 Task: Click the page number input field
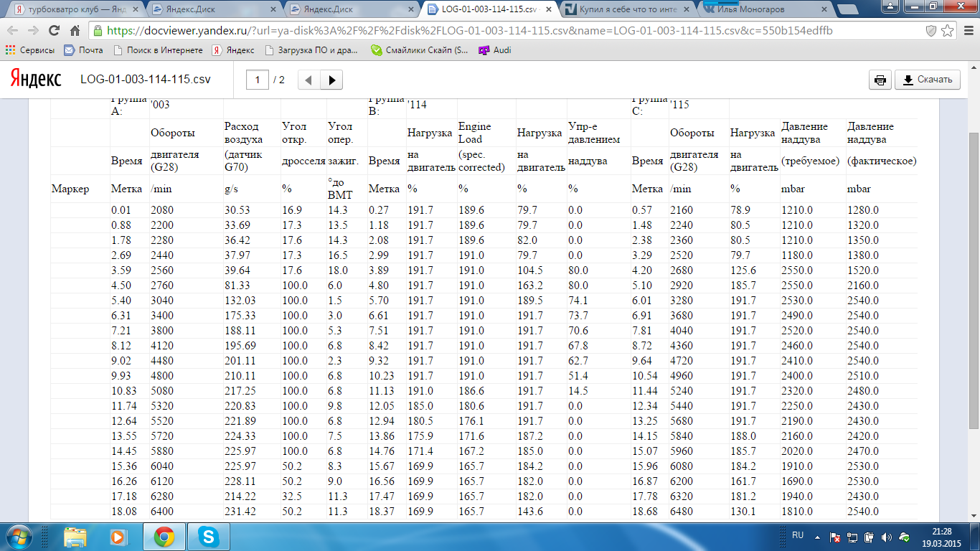tap(258, 80)
